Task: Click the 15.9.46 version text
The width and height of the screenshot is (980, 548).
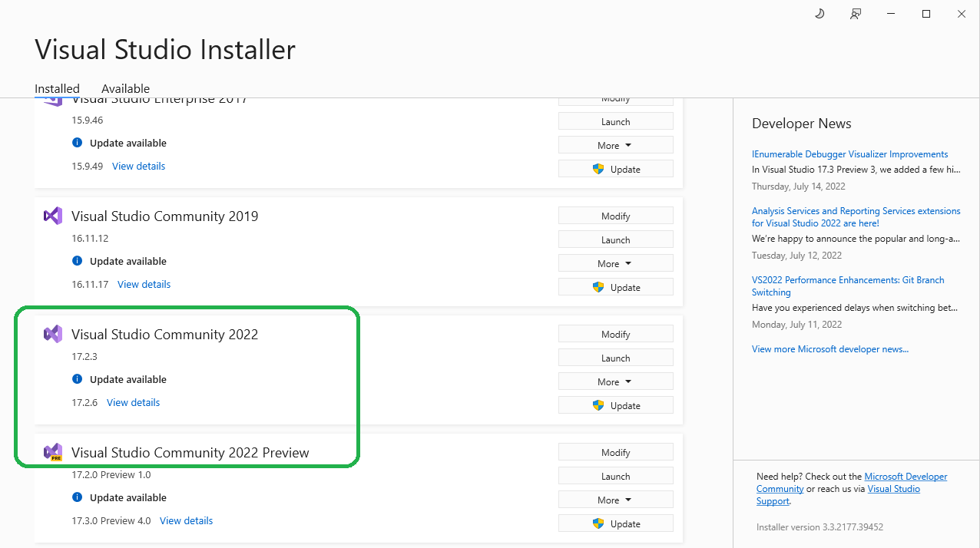Action: click(87, 120)
